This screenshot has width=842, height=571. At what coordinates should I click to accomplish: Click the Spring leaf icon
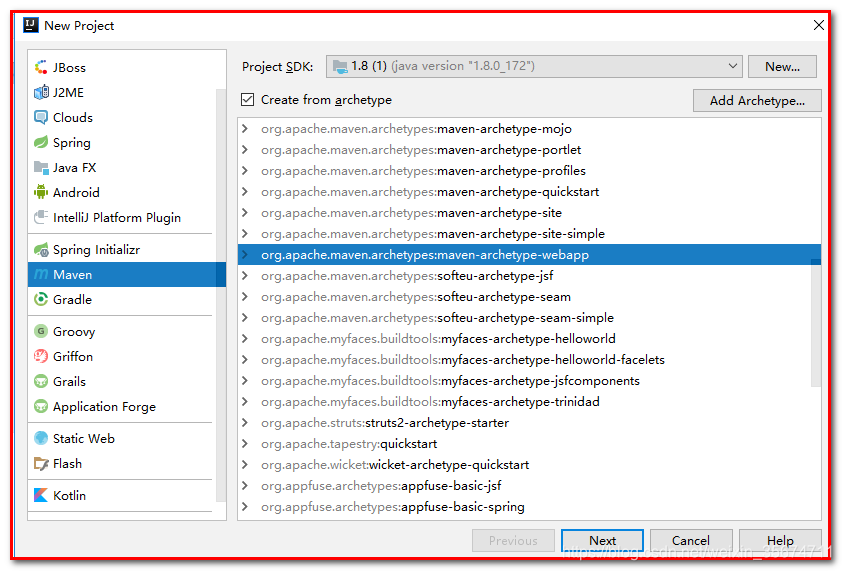41,142
